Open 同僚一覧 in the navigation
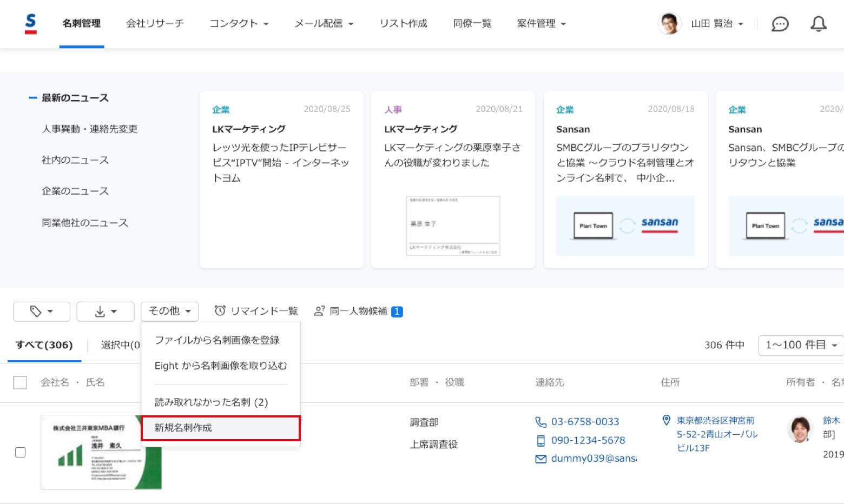 pyautogui.click(x=472, y=23)
